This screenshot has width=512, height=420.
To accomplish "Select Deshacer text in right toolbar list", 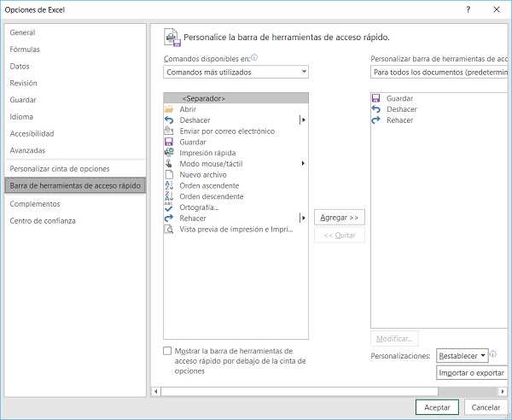I will tap(402, 109).
